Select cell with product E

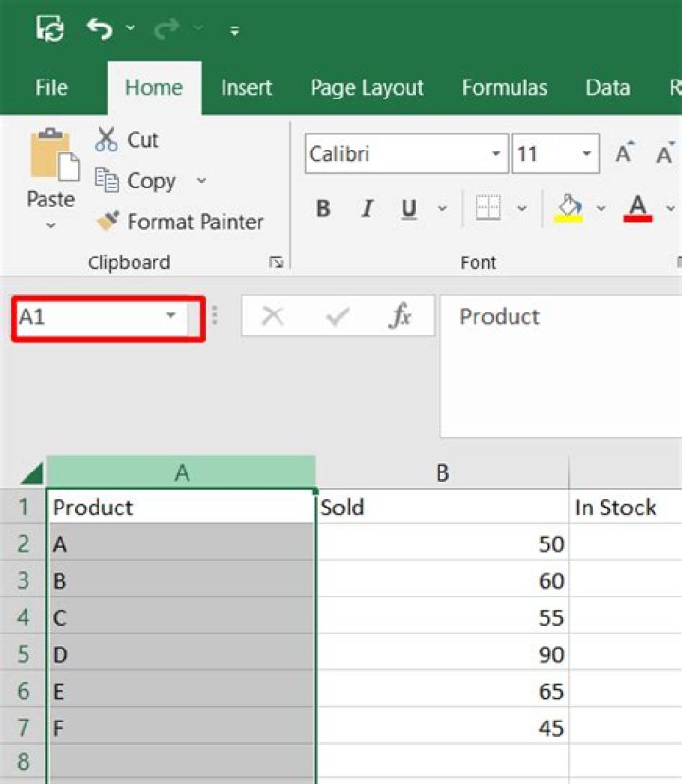[x=181, y=690]
